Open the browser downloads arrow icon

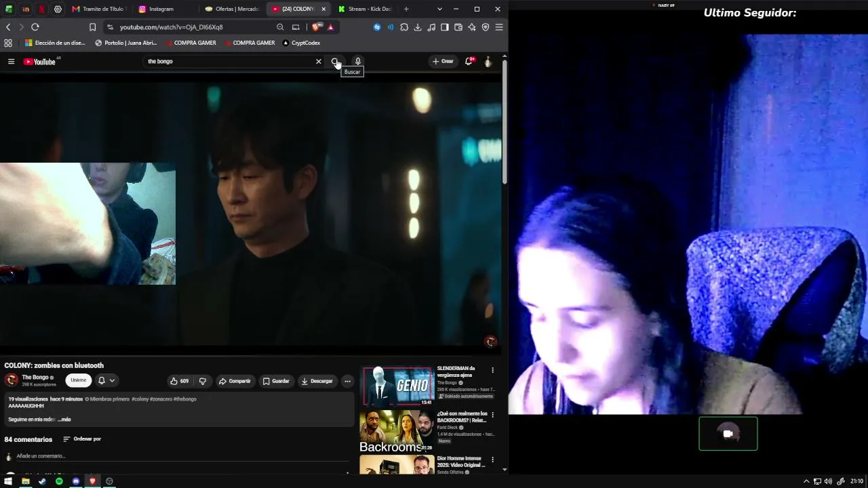click(418, 27)
